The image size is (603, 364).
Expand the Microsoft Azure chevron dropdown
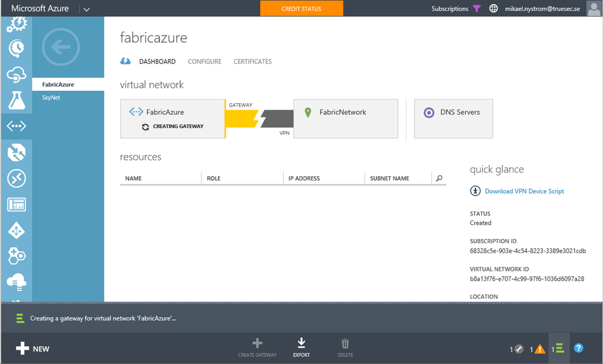point(87,9)
